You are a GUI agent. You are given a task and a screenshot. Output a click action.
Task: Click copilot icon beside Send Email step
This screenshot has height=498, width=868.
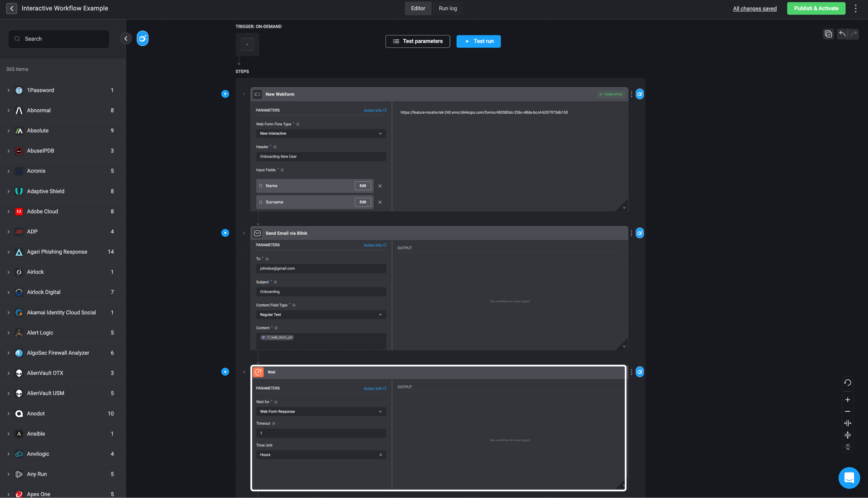640,233
